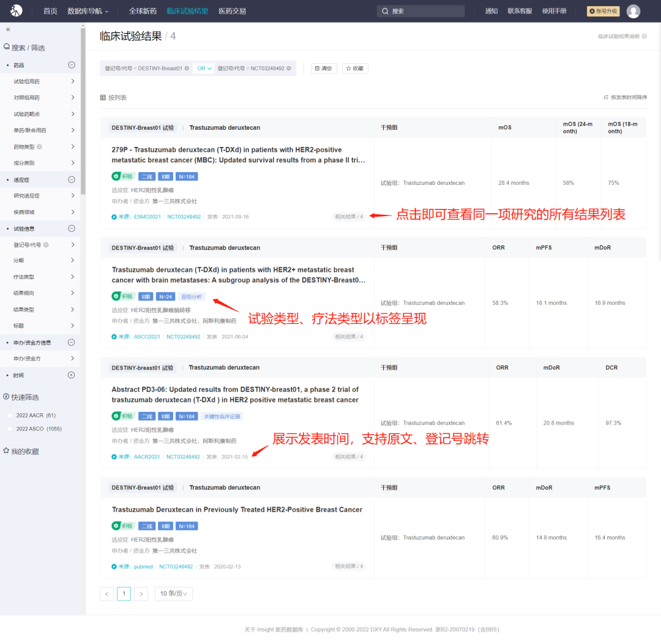Click the 收藏 save search button
The height and width of the screenshot is (644, 661).
click(355, 69)
